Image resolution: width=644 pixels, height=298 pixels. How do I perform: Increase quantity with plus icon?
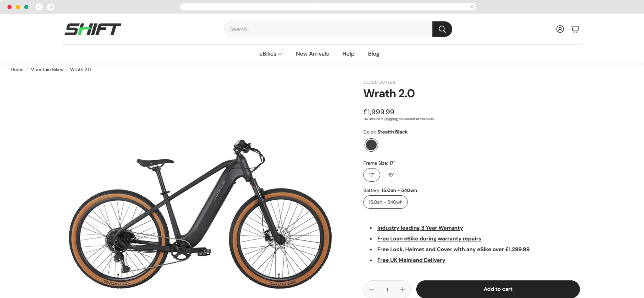click(402, 290)
